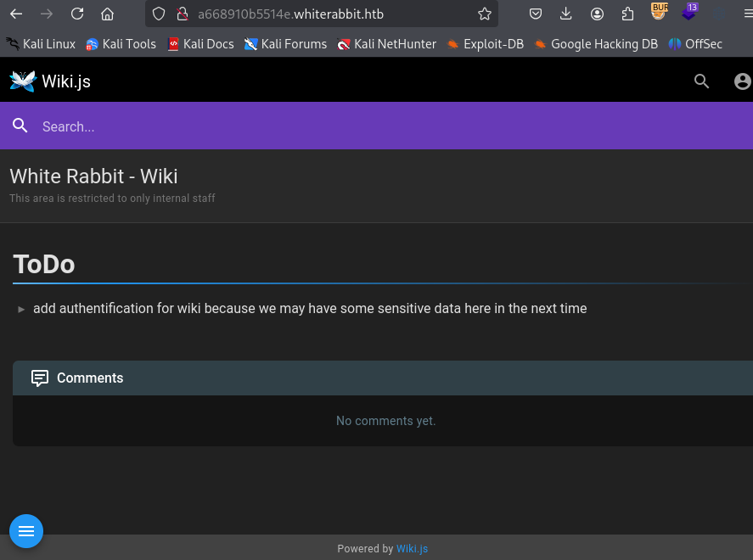This screenshot has width=753, height=560.
Task: Reload the page with the refresh icon
Action: 77,14
